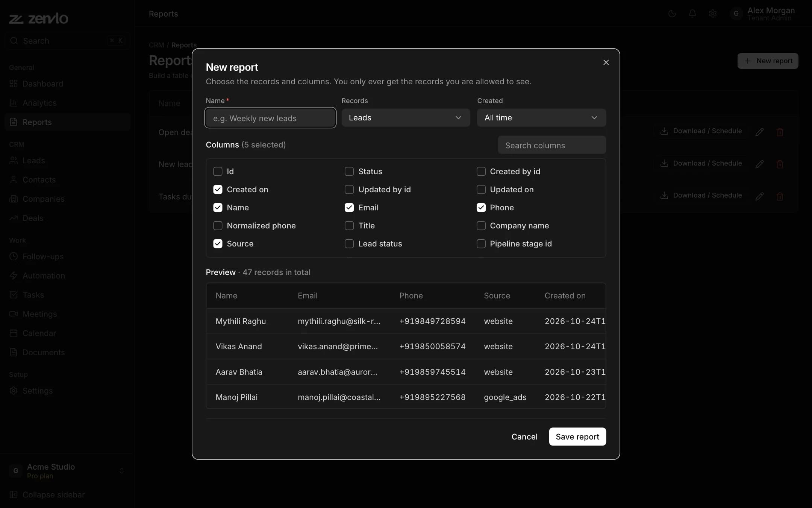Toggle dark mode moon icon

pyautogui.click(x=672, y=14)
